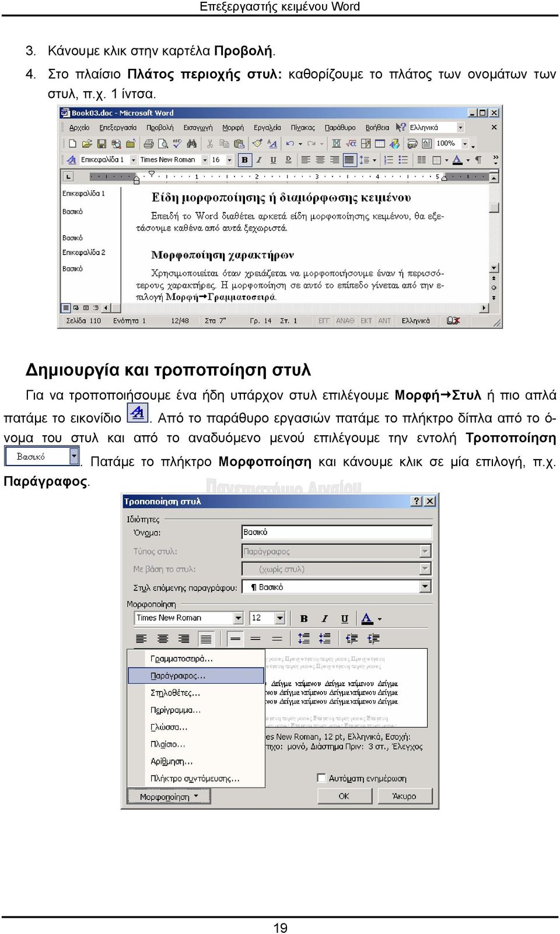The image size is (560, 934).
Task: Select Πλήκτρο συντόμευσης... menu entry
Action: pos(196,779)
